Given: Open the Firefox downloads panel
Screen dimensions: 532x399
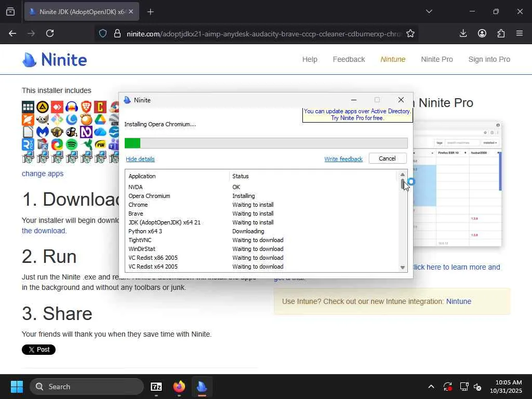Looking at the screenshot, I should [463, 33].
